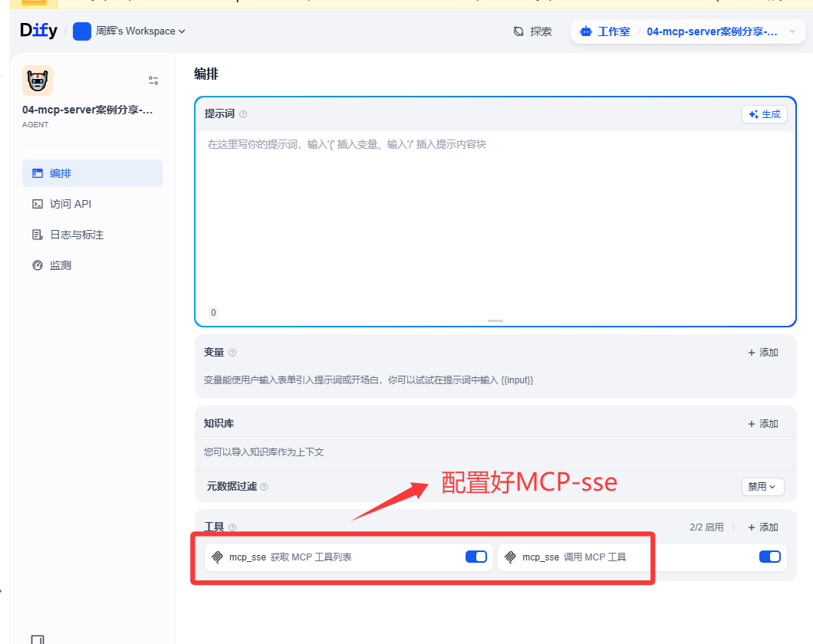Add a variable with 添加 in 变量 section
Viewport: 813px width, 644px height.
click(x=763, y=353)
